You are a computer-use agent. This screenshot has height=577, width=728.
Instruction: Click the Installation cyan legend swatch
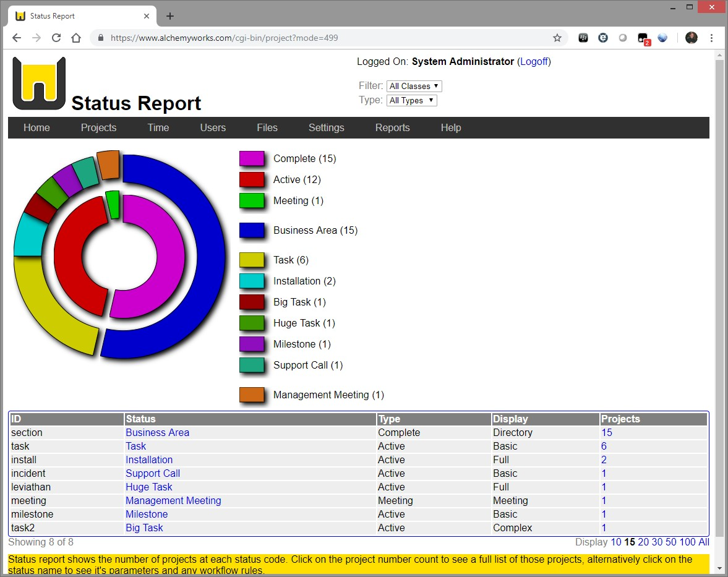(252, 281)
